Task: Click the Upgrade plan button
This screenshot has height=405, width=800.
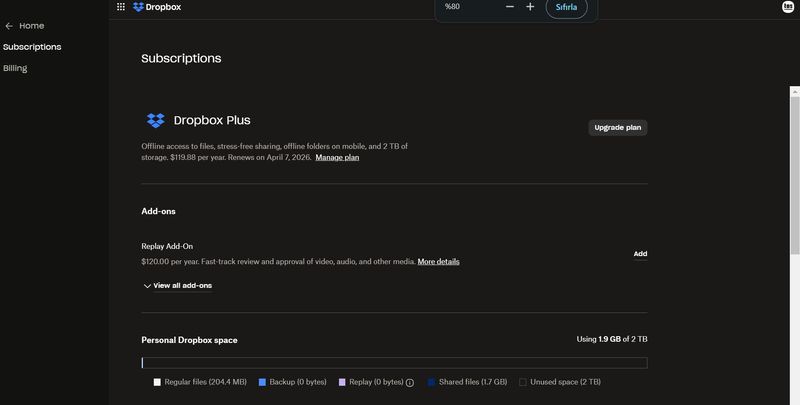Action: click(617, 128)
